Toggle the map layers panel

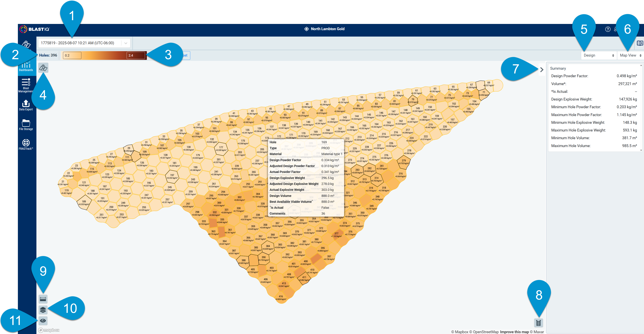point(43,310)
